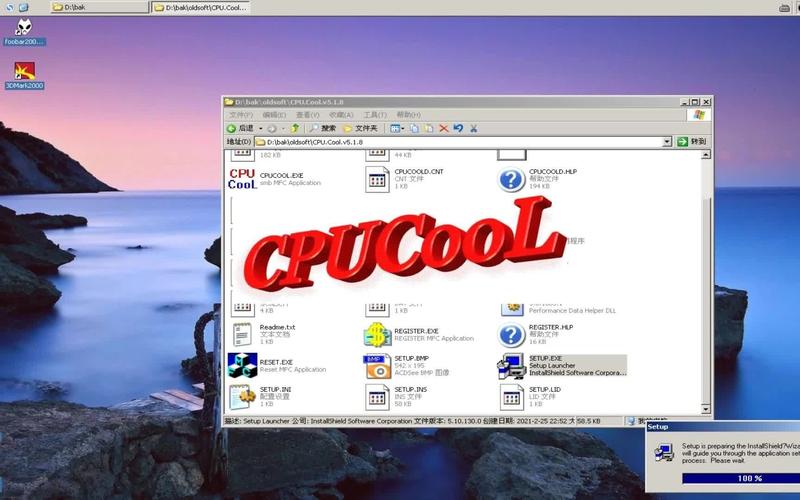The image size is (800, 500).
Task: Select the REGISTER.HLP help file
Action: coord(536,335)
